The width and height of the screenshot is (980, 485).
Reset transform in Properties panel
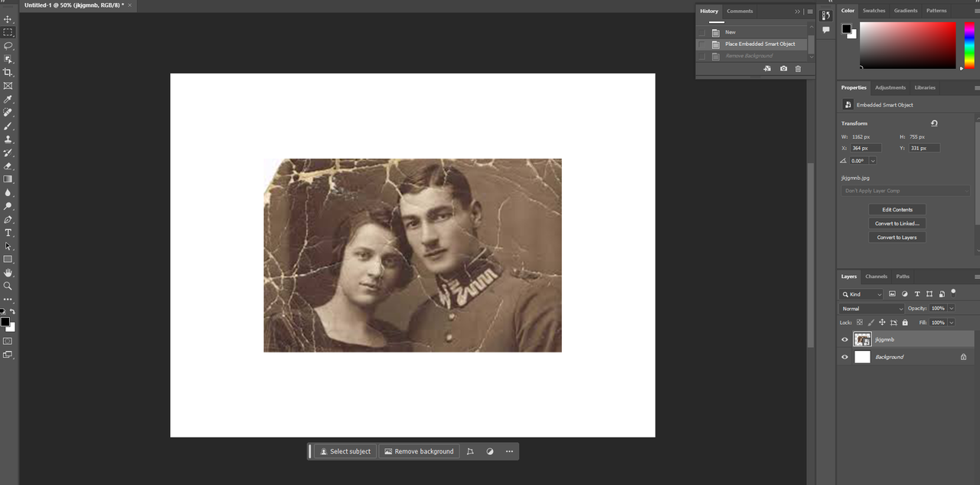pyautogui.click(x=934, y=123)
